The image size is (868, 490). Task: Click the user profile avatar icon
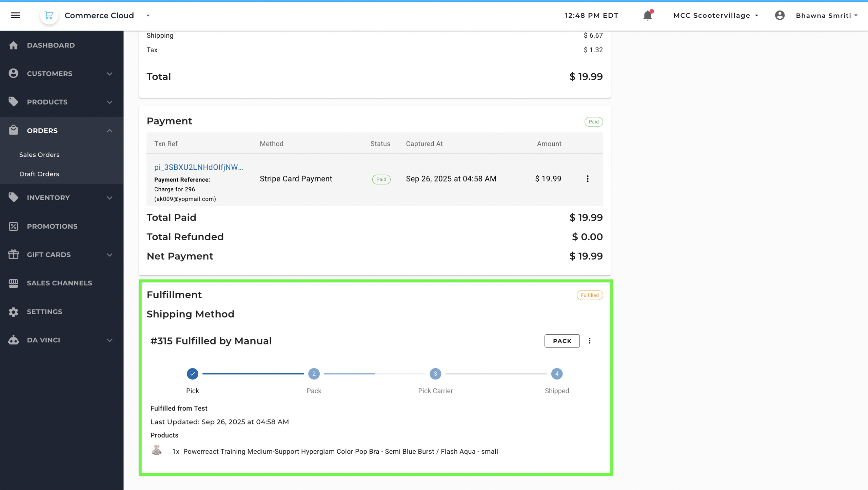780,15
